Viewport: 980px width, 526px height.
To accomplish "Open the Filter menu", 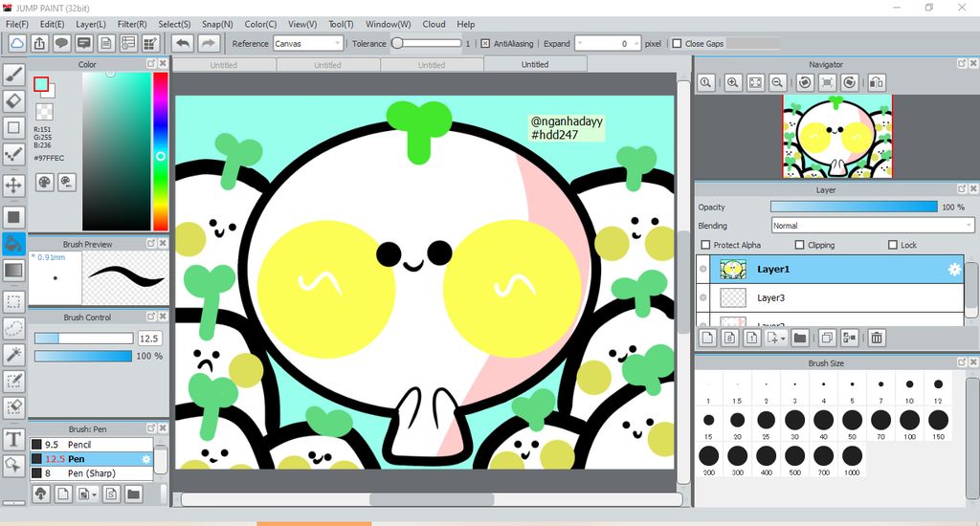I will tap(132, 24).
